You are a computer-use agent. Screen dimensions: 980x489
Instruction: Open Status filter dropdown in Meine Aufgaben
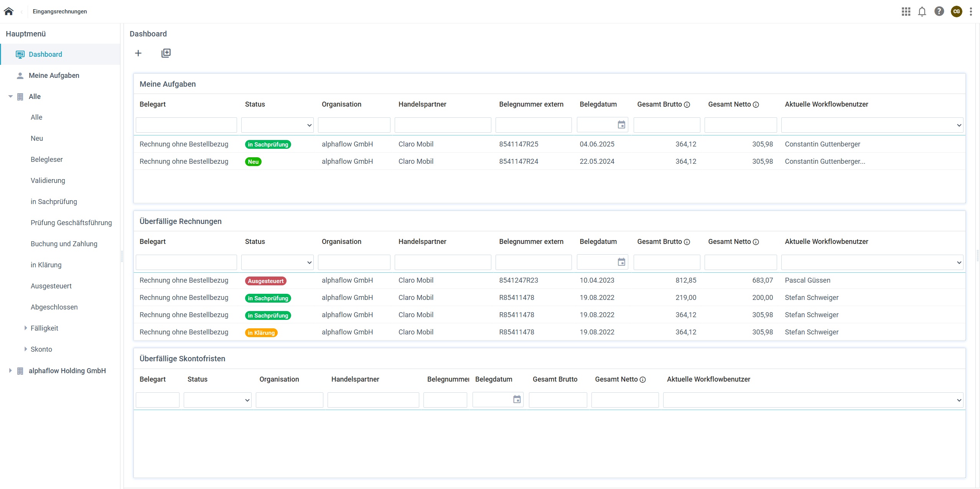(277, 125)
